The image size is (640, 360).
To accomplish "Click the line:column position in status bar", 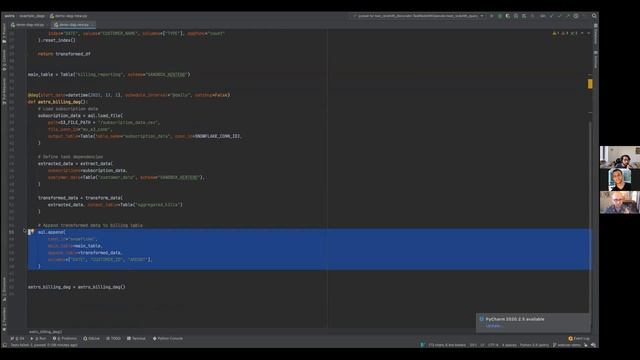I will (x=473, y=345).
